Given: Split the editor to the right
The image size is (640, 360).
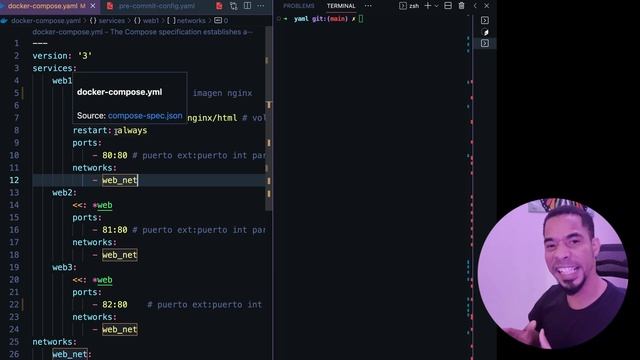Looking at the screenshot, I should (247, 6).
